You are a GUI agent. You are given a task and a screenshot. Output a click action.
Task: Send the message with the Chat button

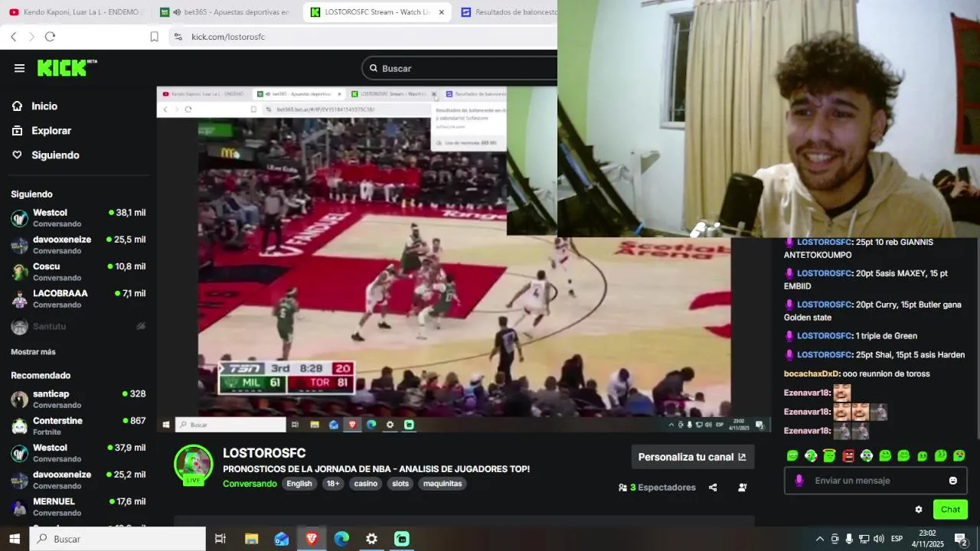[x=950, y=510]
